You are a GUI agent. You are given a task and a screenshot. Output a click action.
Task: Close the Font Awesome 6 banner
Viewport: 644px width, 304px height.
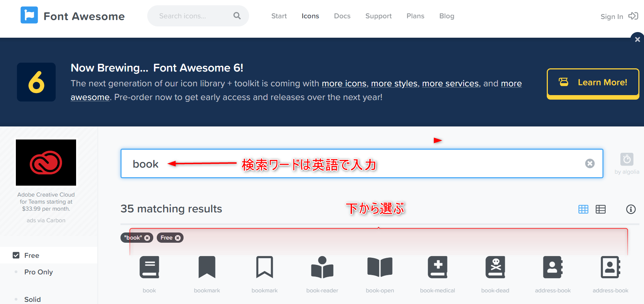coord(637,39)
